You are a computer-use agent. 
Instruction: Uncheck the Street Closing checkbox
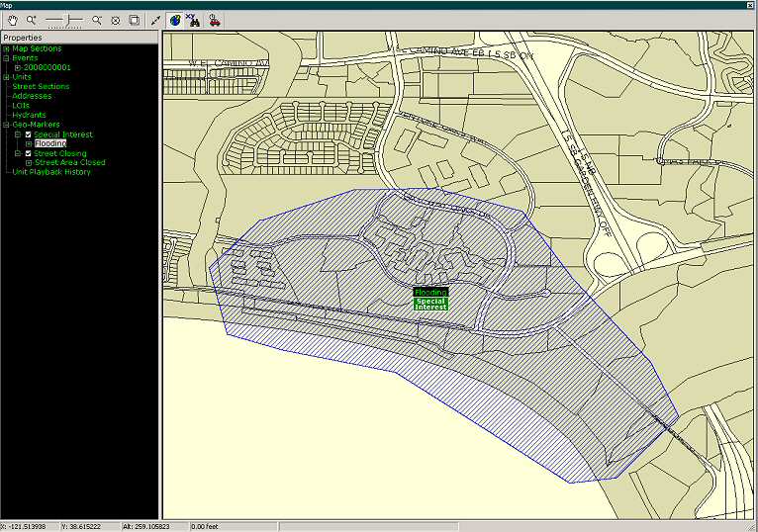click(29, 153)
